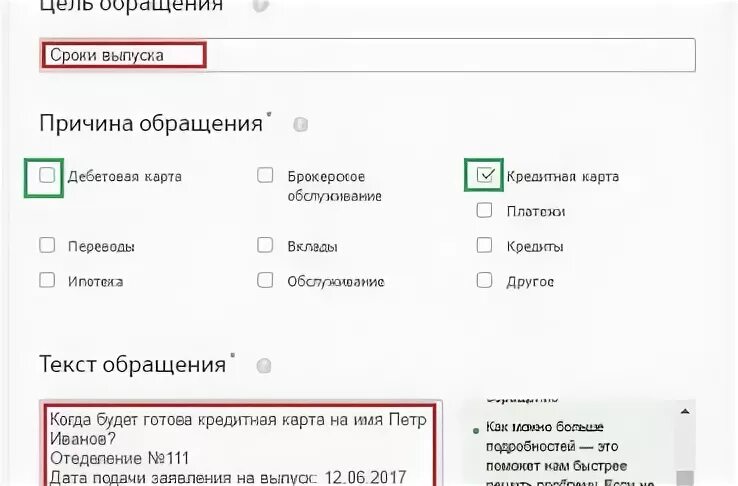738x486 pixels.
Task: Click the Платежи label text
Action: click(x=536, y=212)
